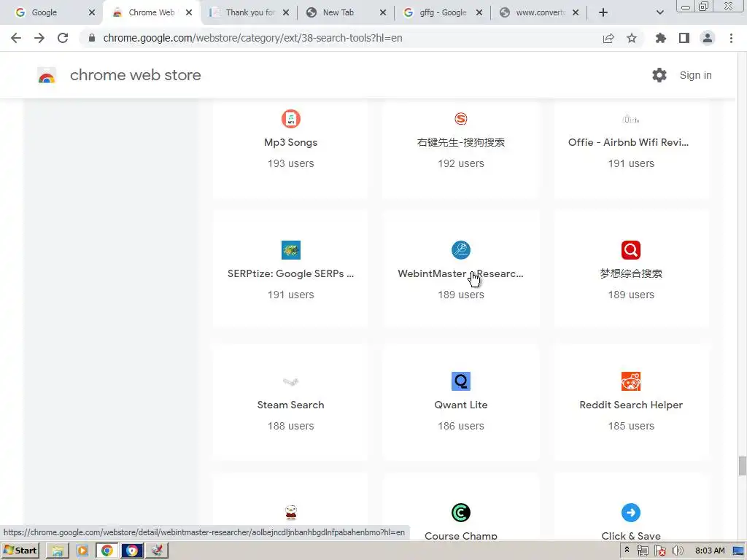Close the gffg - Google tab
The width and height of the screenshot is (747, 560).
pyautogui.click(x=479, y=12)
